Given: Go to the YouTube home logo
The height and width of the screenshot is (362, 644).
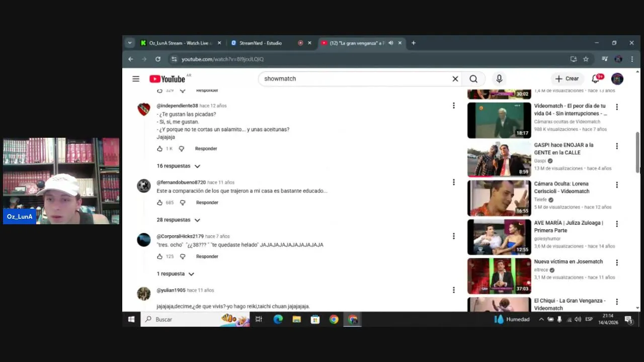Looking at the screenshot, I should (167, 79).
